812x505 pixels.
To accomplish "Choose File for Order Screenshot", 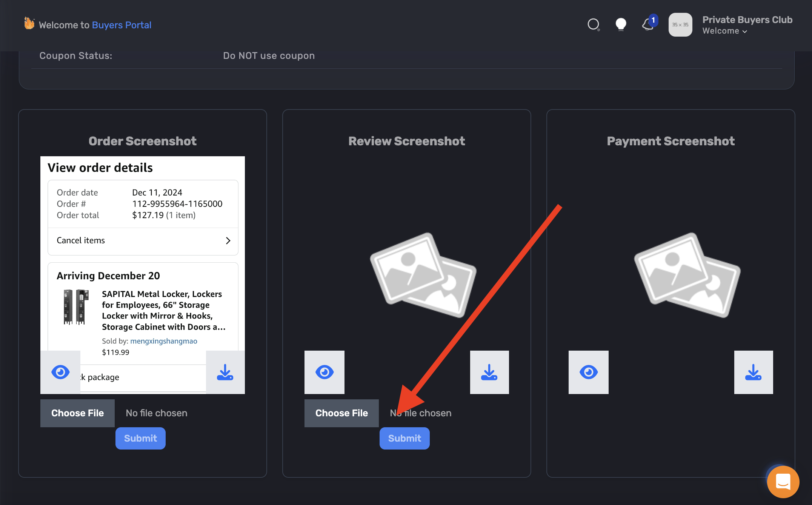I will pyautogui.click(x=77, y=413).
